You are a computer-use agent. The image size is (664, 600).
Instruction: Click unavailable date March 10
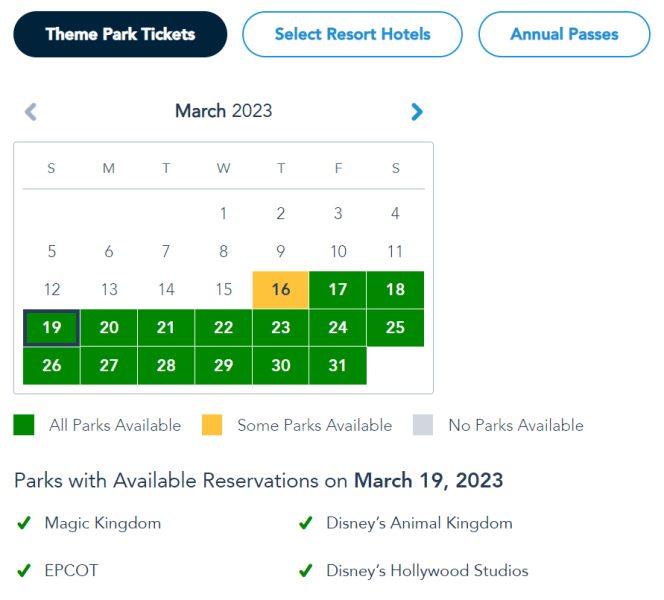click(x=338, y=252)
